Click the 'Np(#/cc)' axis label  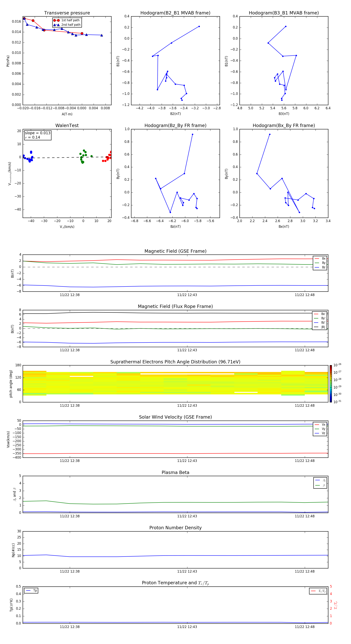[13, 550]
